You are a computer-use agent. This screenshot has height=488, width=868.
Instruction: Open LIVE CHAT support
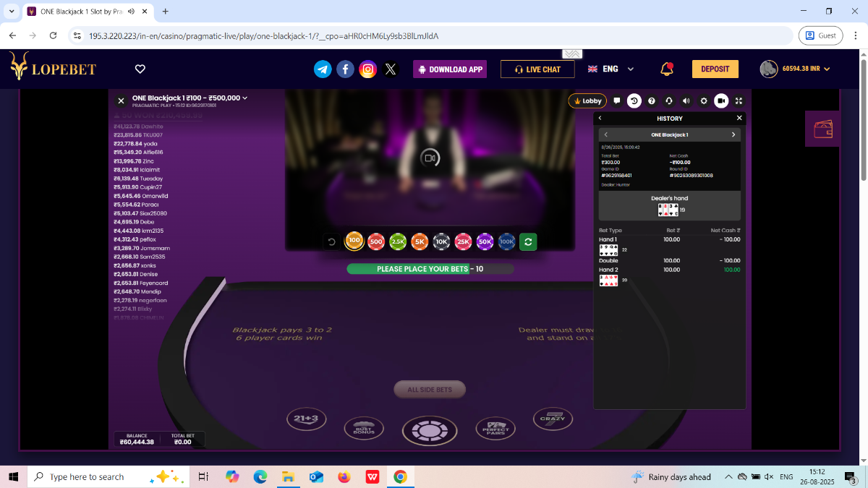click(537, 69)
